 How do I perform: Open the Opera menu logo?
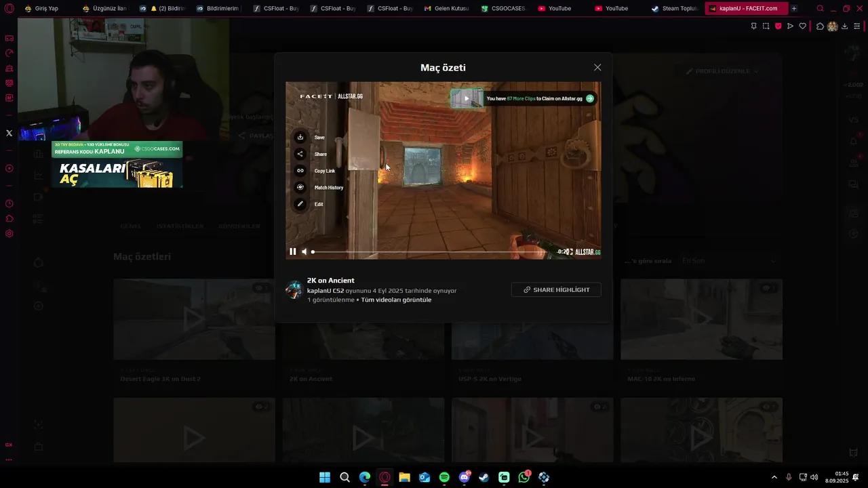pos(9,8)
